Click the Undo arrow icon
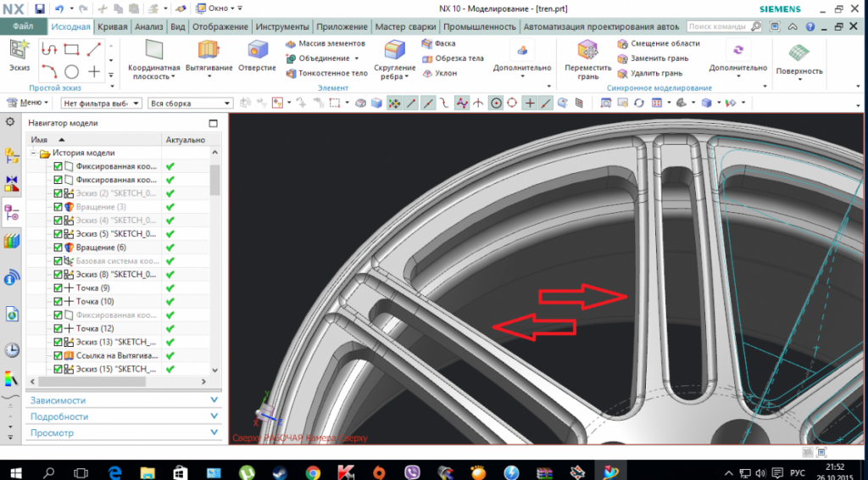Image resolution: width=868 pixels, height=480 pixels. pyautogui.click(x=59, y=8)
